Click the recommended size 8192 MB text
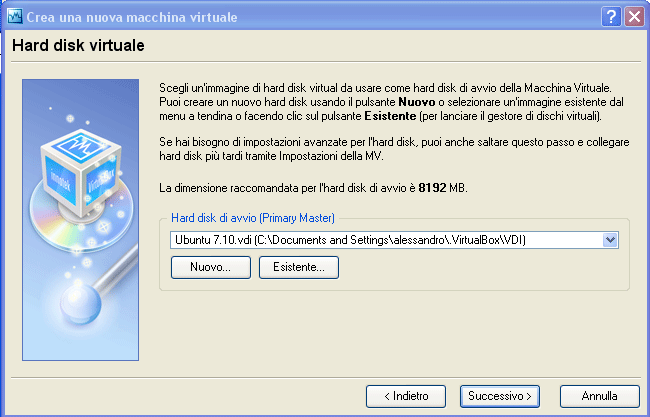Image resolution: width=650 pixels, height=417 pixels. point(442,188)
